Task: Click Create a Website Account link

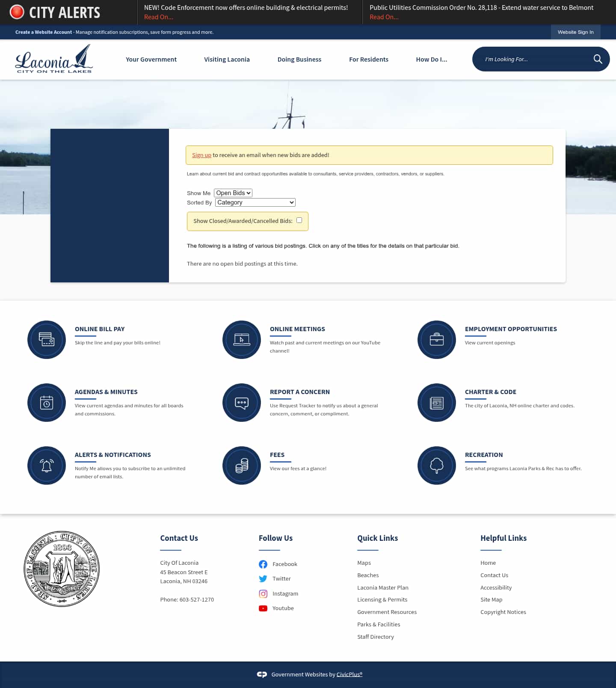Action: (x=44, y=32)
